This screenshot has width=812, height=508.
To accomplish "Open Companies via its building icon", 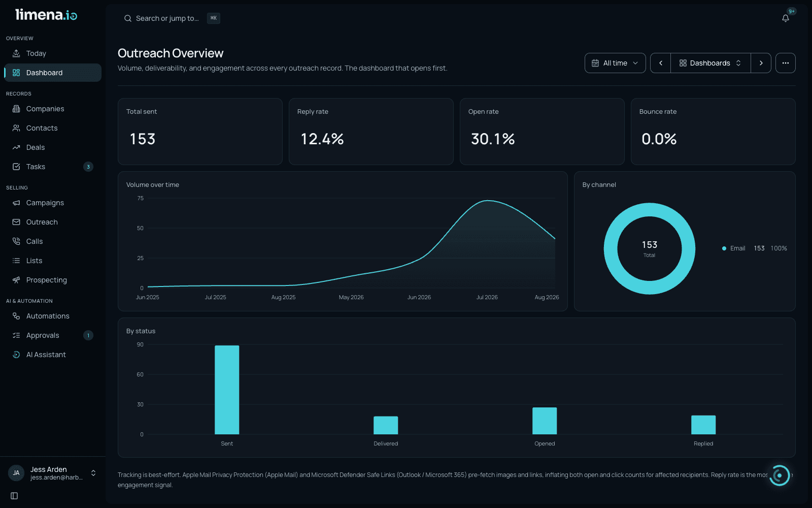I will point(16,109).
